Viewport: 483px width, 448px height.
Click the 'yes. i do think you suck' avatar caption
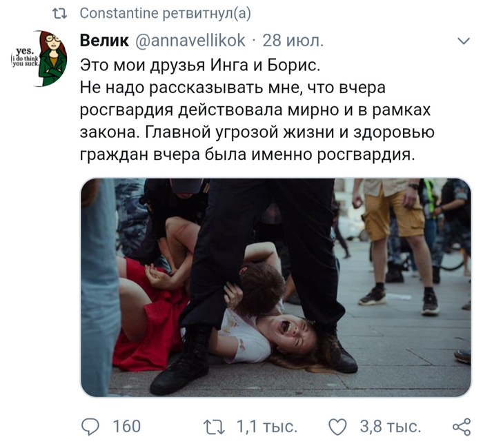[25, 57]
